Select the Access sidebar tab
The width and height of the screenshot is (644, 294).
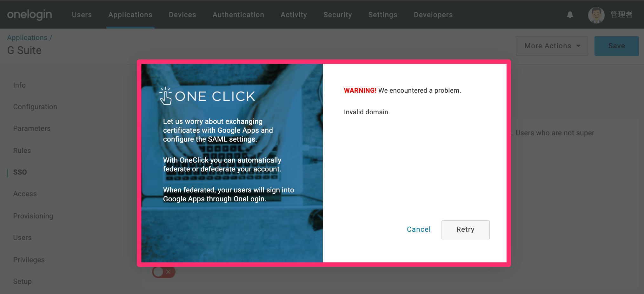coord(25,194)
